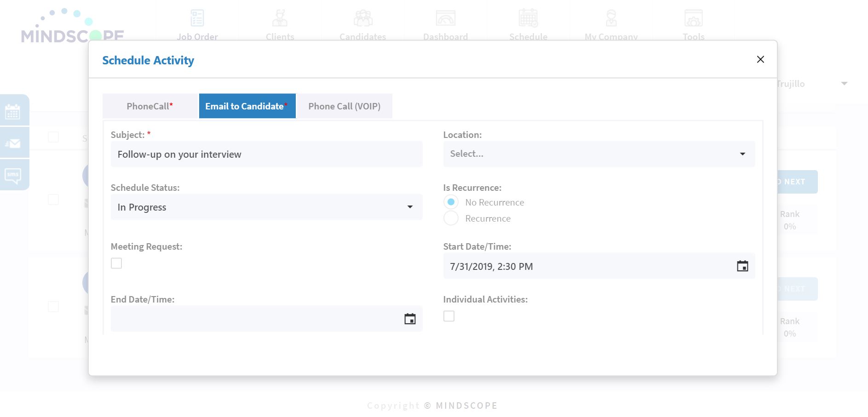Screen dimensions: 868x417
Task: Open the My Company menu
Action: coord(611,25)
